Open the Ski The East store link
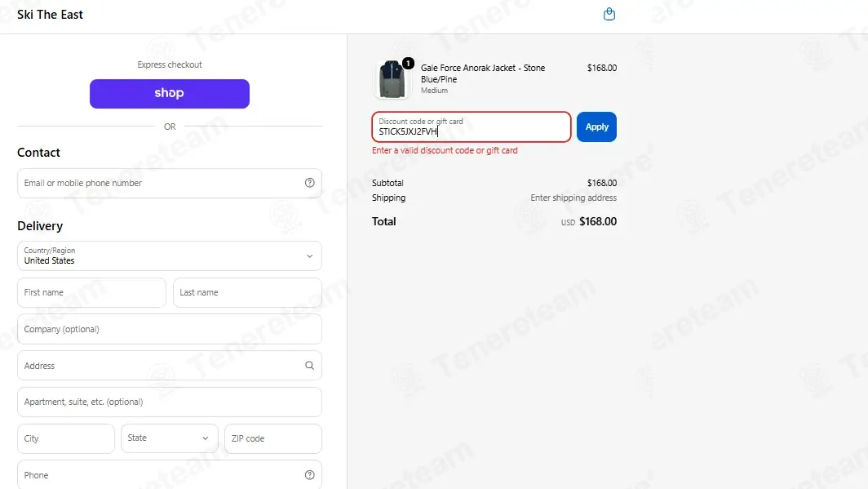The image size is (868, 489). coord(50,15)
